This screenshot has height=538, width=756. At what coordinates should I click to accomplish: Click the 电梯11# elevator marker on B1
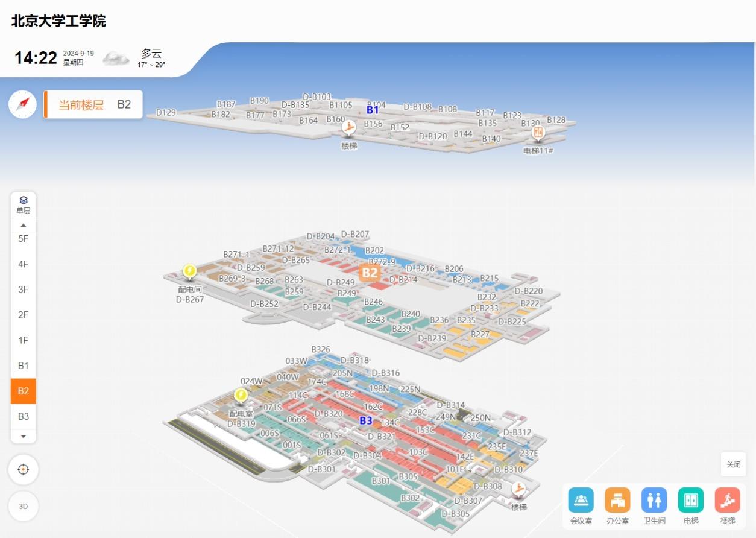point(538,133)
